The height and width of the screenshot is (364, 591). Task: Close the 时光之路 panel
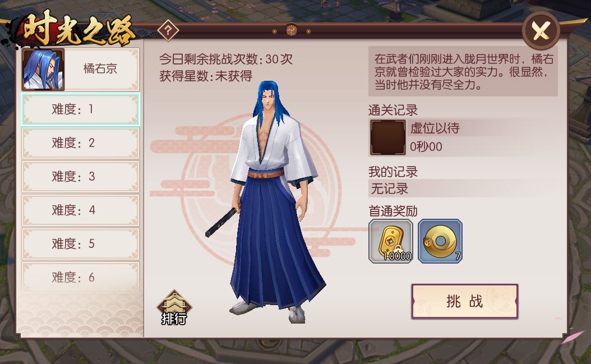tap(541, 30)
